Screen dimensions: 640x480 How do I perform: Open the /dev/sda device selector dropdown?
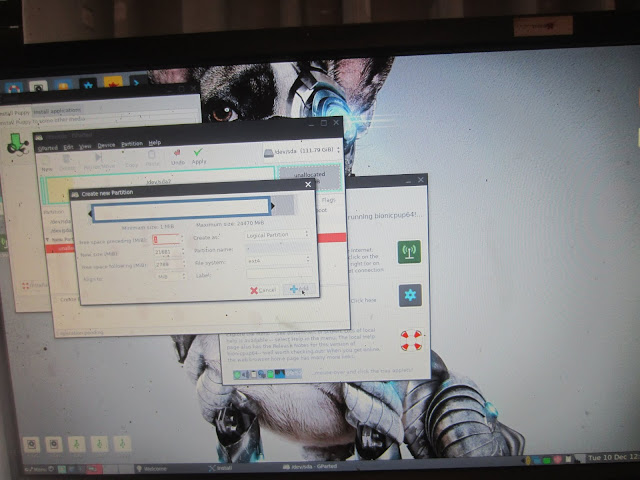click(x=302, y=151)
